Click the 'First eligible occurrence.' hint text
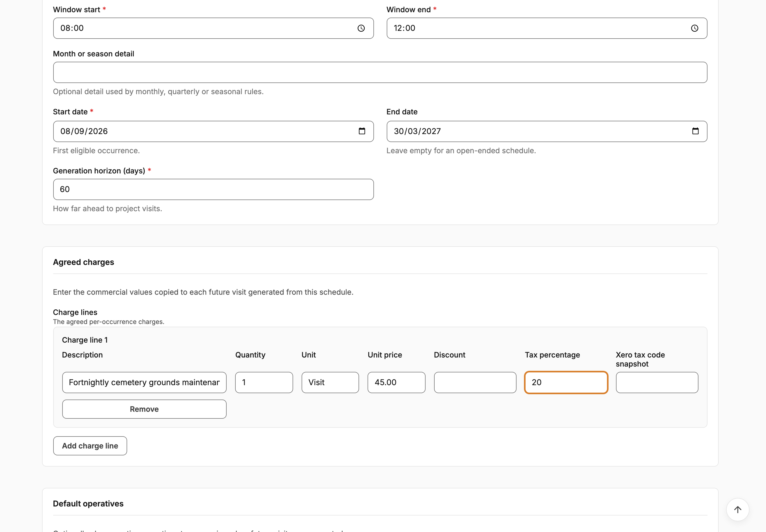 click(x=96, y=151)
